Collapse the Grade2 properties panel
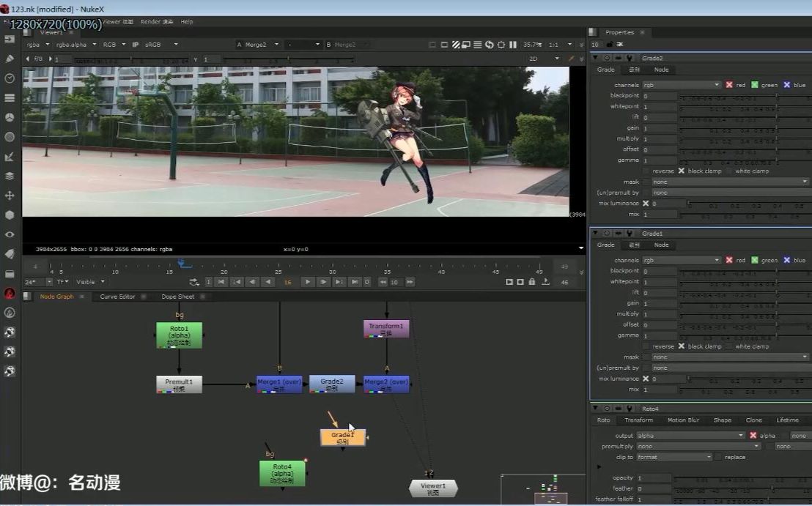The image size is (812, 506). 596,58
